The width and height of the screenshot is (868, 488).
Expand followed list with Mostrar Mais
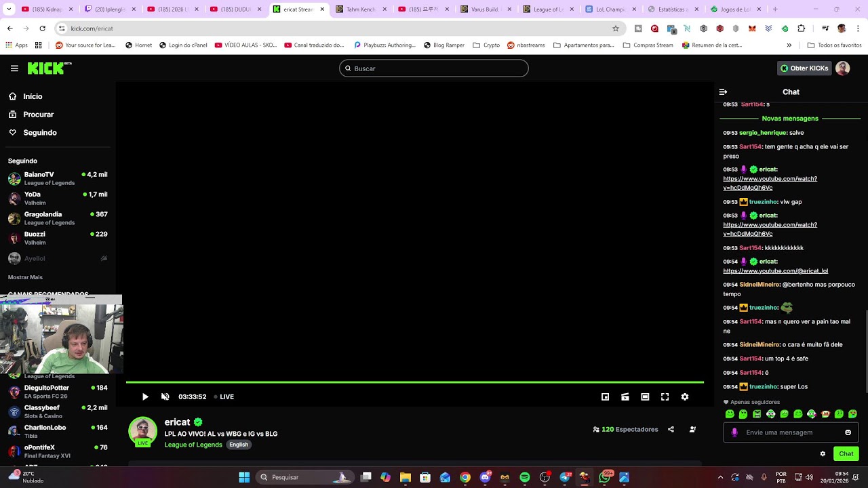click(25, 277)
